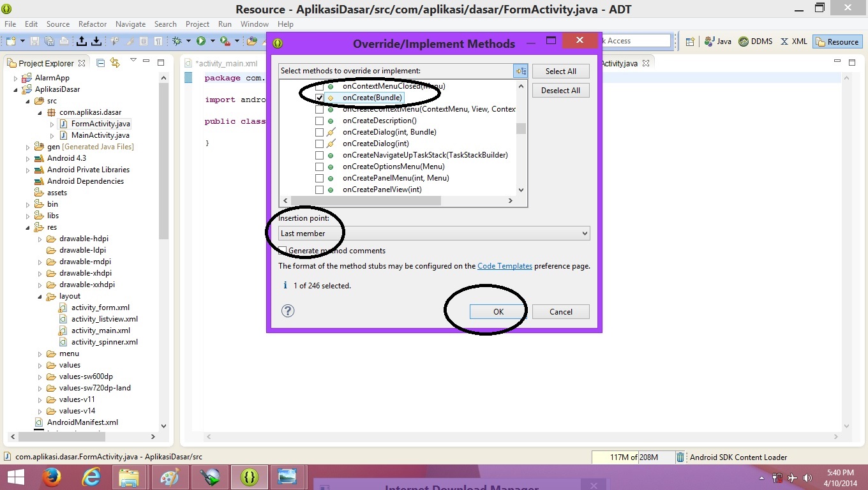This screenshot has height=490, width=868.
Task: Check the onCreateDescription() checkbox
Action: pos(320,121)
